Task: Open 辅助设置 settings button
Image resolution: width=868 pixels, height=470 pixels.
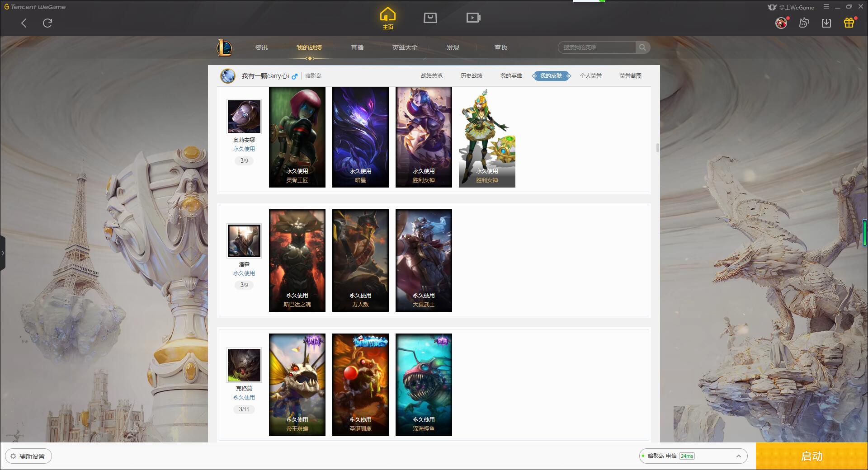Action: pos(28,456)
